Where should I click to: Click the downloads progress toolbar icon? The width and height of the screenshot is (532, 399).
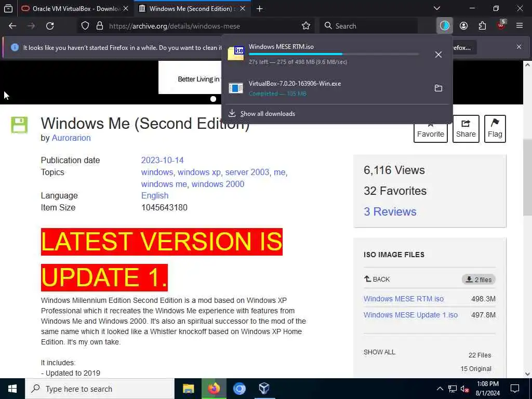click(x=445, y=26)
